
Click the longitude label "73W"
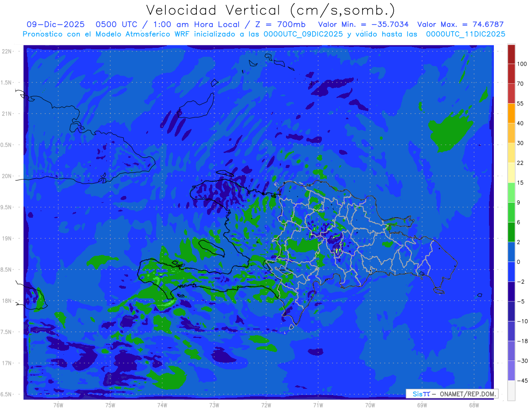pos(214,405)
